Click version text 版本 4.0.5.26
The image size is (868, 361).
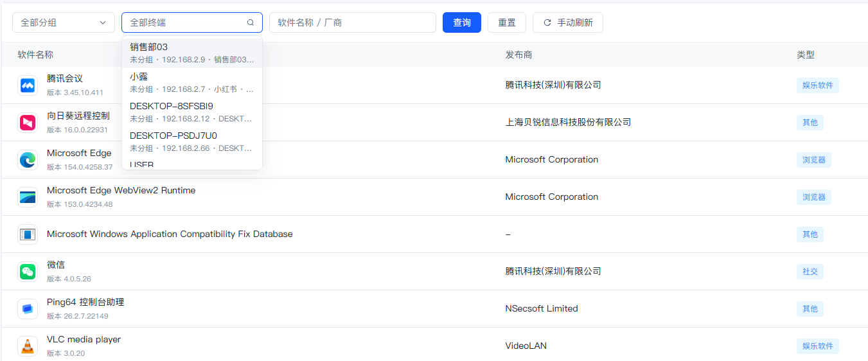[x=69, y=279]
